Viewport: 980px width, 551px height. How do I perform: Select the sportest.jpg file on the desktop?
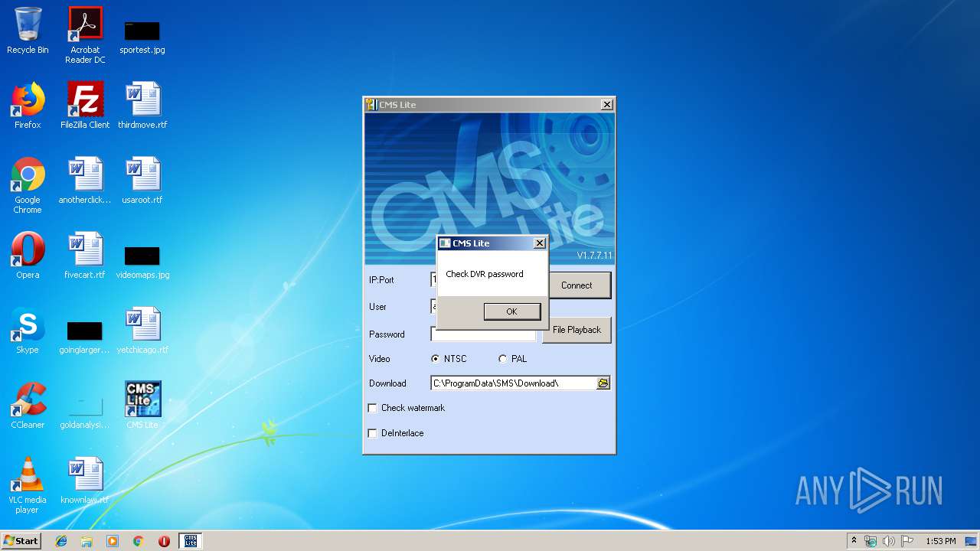[142, 37]
